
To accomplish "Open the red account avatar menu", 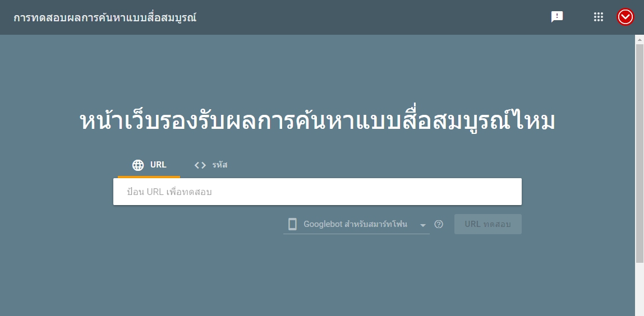I will coord(625,17).
